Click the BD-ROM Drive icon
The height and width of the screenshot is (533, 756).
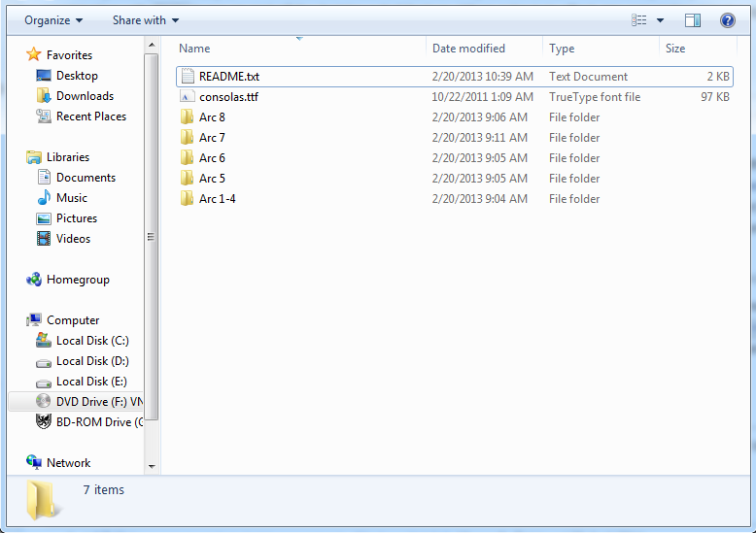(x=44, y=421)
